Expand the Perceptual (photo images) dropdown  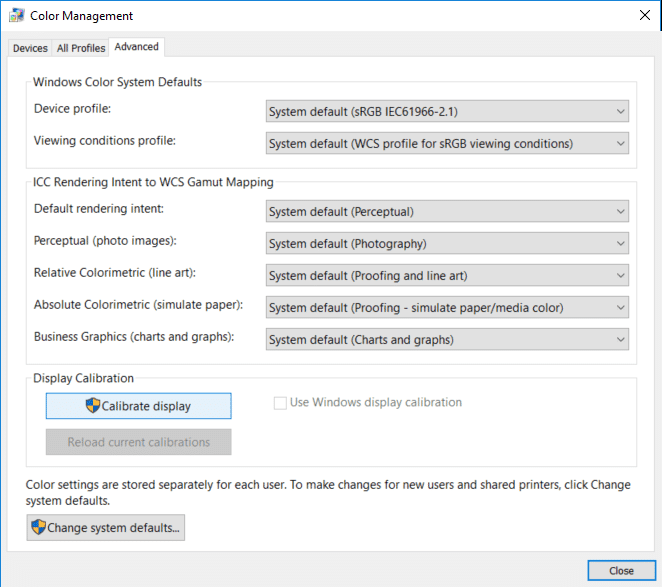[x=447, y=243]
